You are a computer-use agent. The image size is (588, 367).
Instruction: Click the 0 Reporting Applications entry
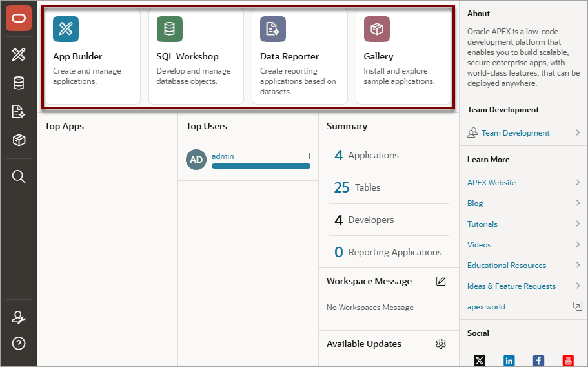point(388,252)
